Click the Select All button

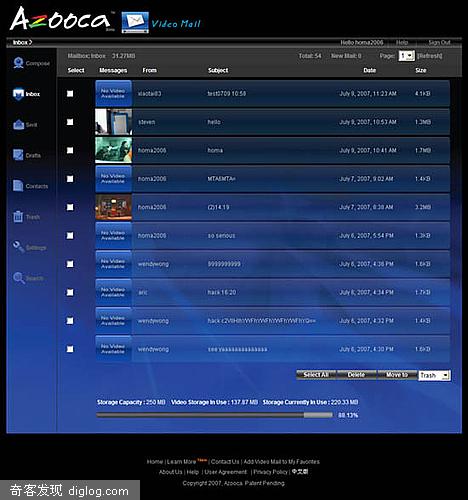[x=316, y=375]
